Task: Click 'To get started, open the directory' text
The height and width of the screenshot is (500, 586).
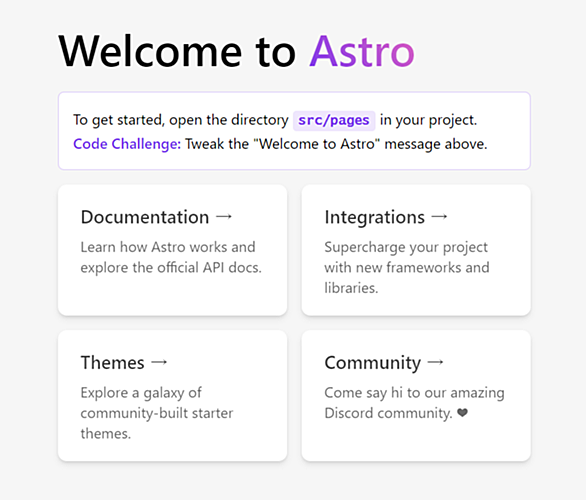Action: point(181,120)
